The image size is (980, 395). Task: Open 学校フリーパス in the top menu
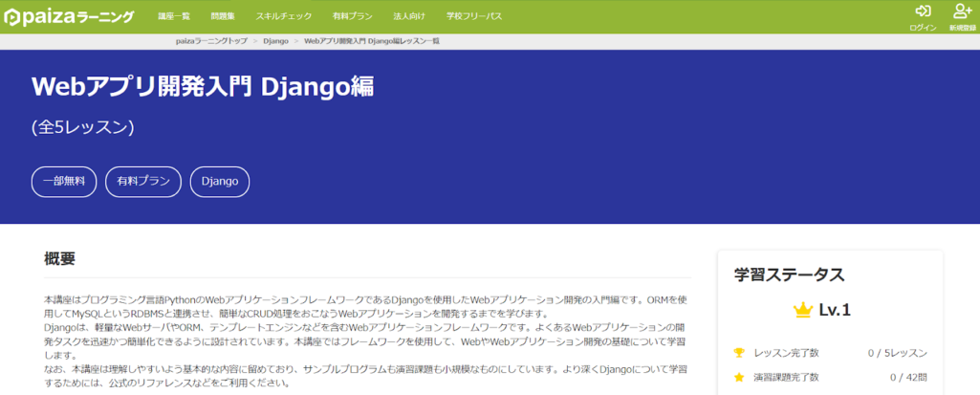pos(474,16)
